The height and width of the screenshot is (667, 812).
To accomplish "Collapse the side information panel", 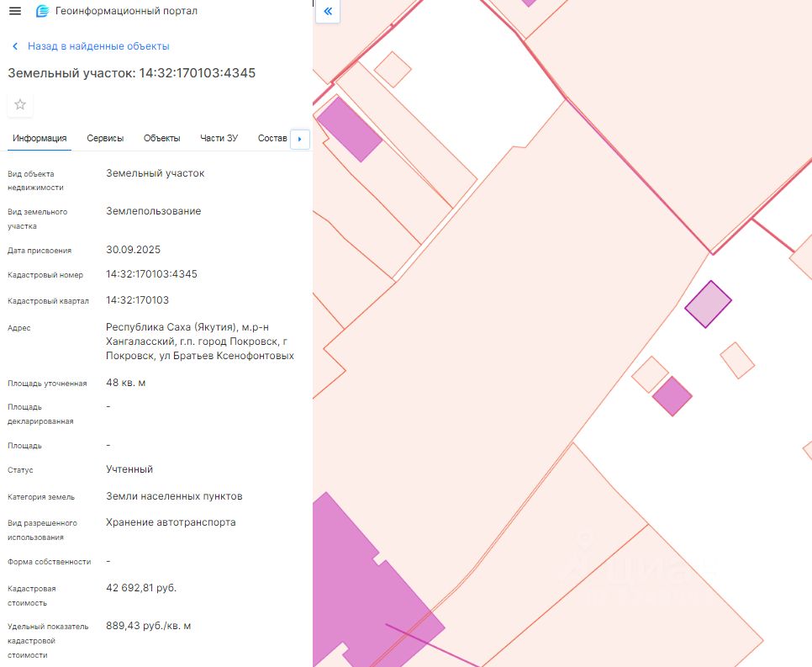I will (x=328, y=11).
